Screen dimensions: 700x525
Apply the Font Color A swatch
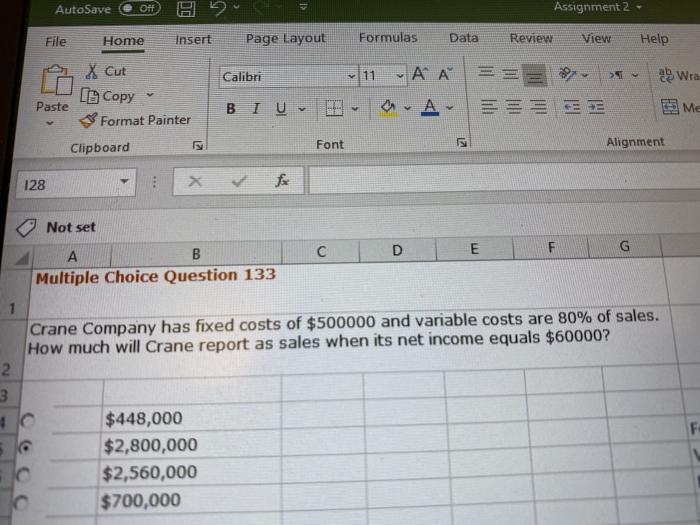pos(430,107)
